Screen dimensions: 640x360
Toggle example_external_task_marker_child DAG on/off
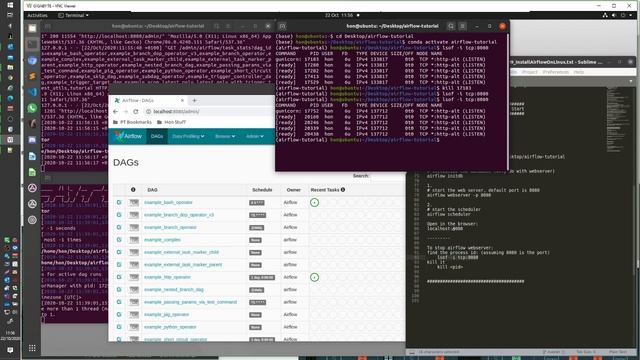pyautogui.click(x=134, y=252)
